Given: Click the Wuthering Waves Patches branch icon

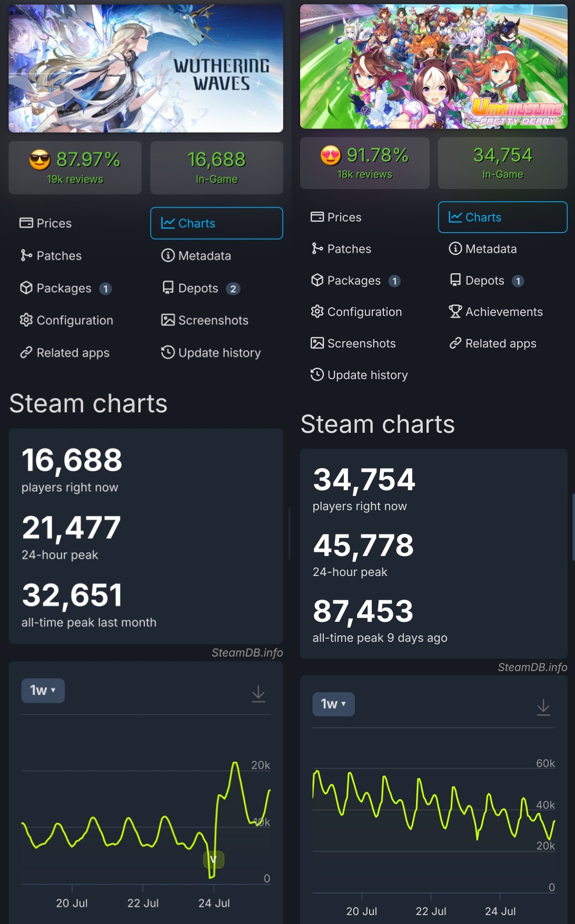Looking at the screenshot, I should [26, 256].
